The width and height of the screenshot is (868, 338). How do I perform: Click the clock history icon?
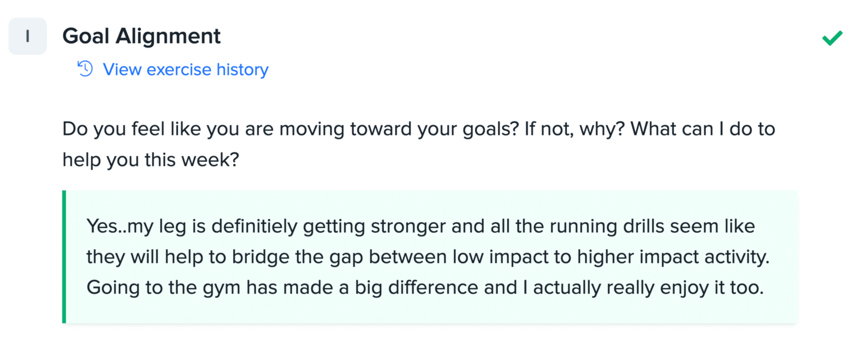[85, 69]
